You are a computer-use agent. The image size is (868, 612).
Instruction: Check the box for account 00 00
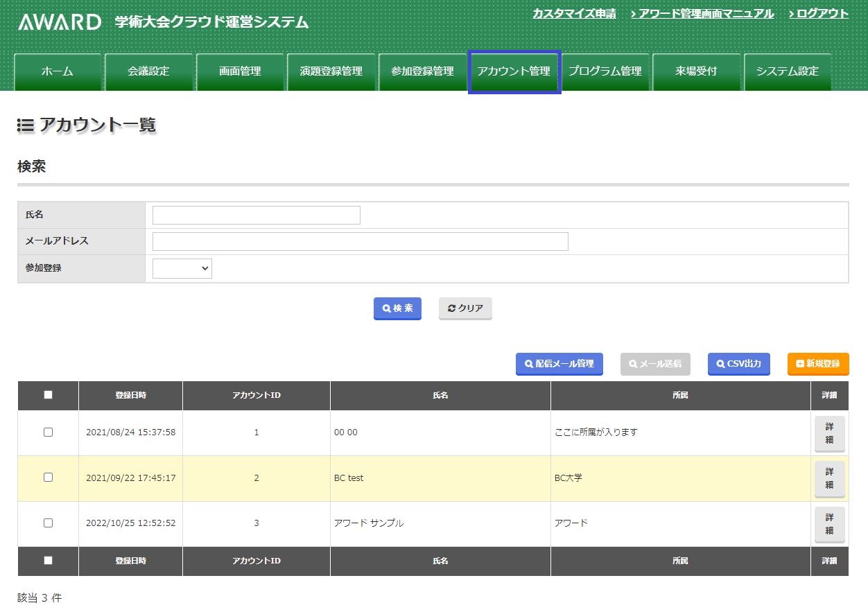pos(48,432)
